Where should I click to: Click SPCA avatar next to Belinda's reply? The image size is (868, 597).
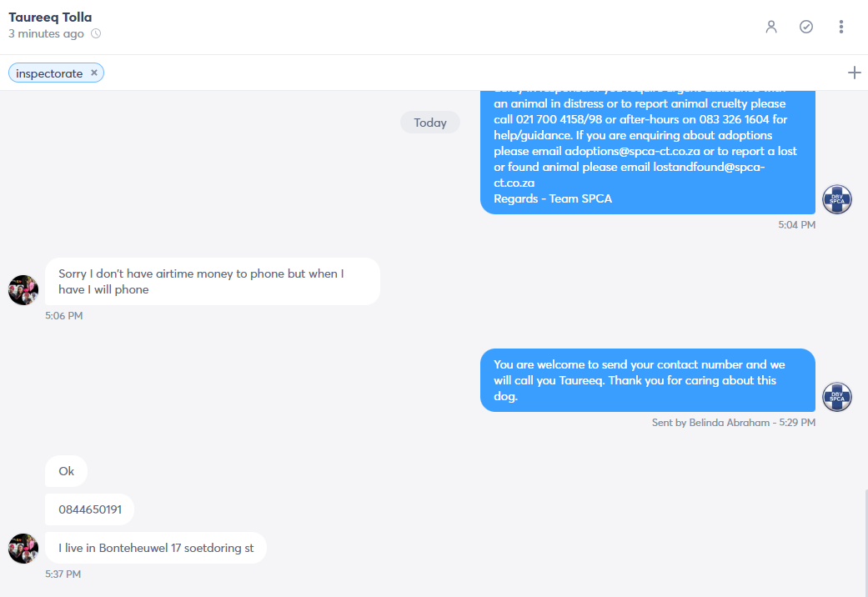837,397
